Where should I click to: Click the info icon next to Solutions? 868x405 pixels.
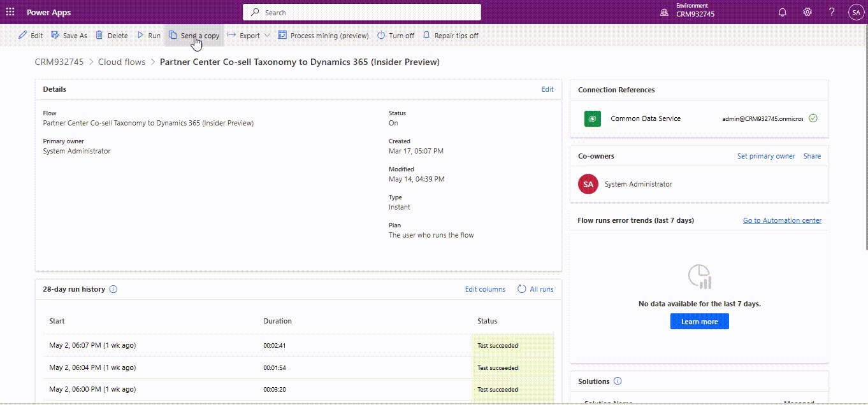click(x=618, y=381)
